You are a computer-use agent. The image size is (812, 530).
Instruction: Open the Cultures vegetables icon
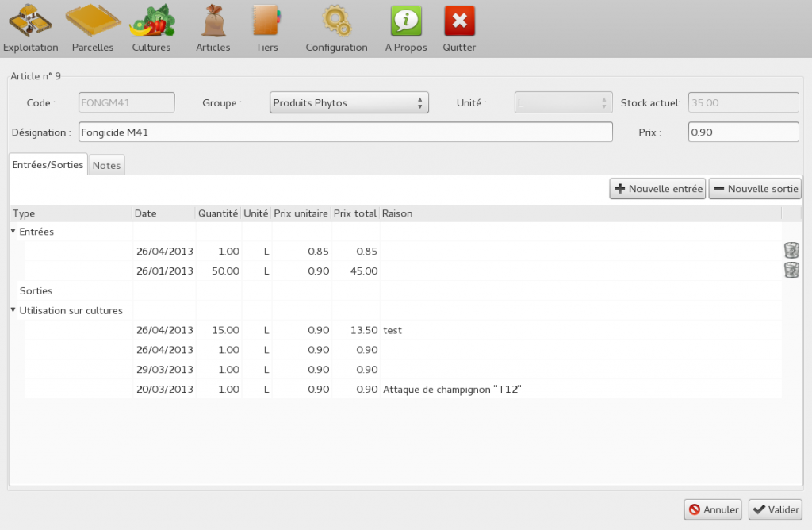(x=151, y=21)
